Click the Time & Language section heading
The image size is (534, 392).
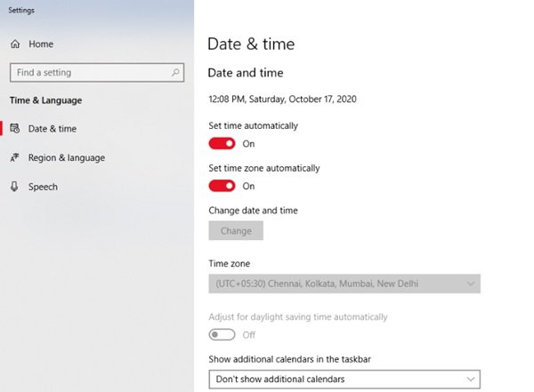[x=45, y=100]
